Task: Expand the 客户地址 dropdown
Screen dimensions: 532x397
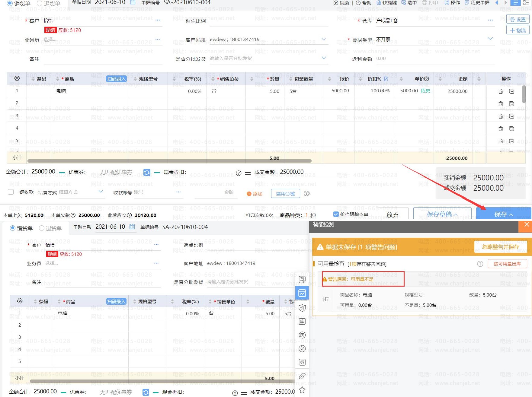Action: pos(324,39)
